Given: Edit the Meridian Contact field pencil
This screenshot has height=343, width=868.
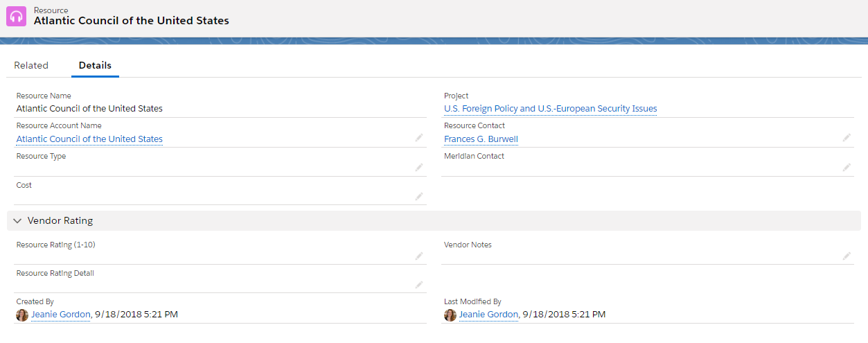Looking at the screenshot, I should click(847, 168).
